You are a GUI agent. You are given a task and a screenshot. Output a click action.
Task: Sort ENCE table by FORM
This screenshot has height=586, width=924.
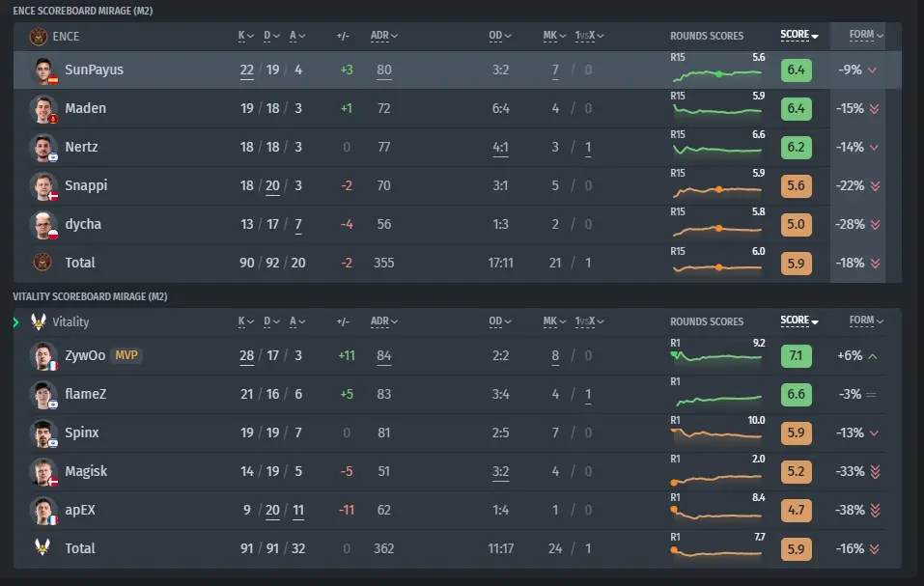[866, 36]
